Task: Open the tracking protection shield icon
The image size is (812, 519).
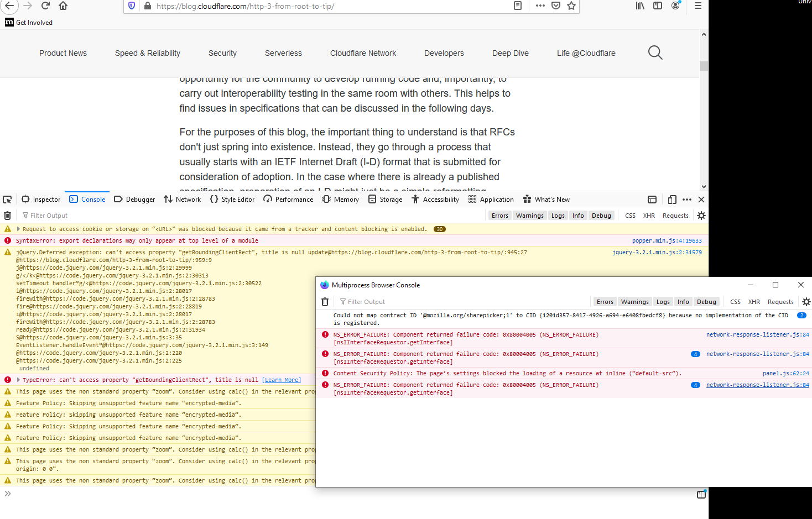Action: coord(132,6)
